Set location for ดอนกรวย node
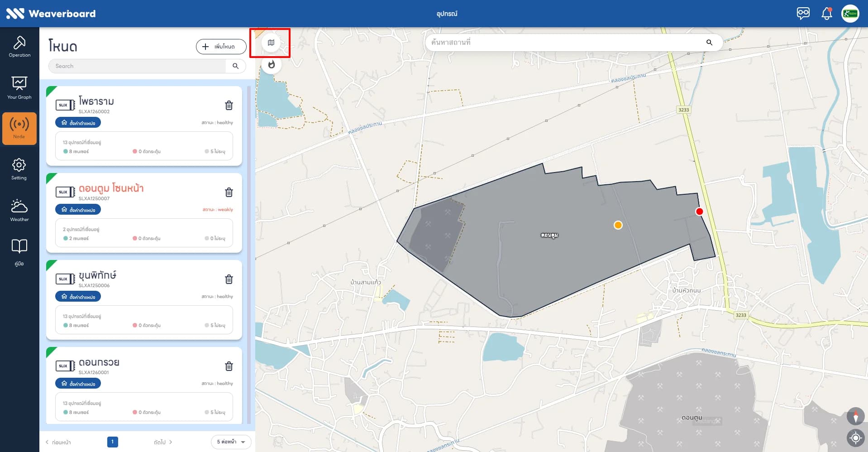This screenshot has width=868, height=452. [x=78, y=384]
